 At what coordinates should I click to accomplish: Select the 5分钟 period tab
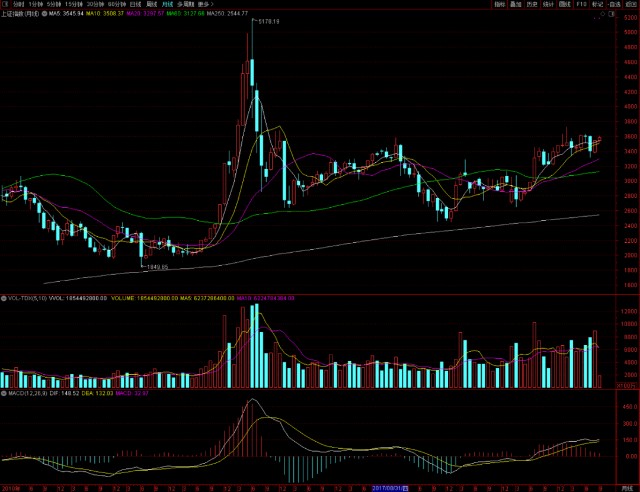click(53, 4)
